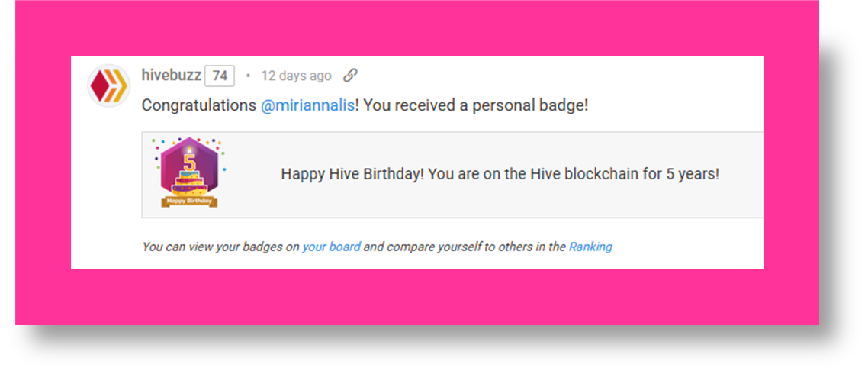Copy the comment permalink chain icon

pyautogui.click(x=350, y=76)
